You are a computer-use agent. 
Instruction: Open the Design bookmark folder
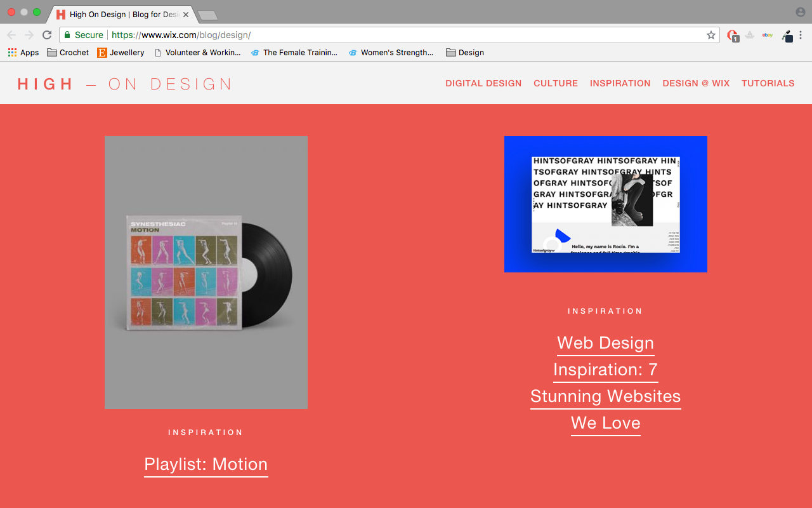click(x=465, y=53)
